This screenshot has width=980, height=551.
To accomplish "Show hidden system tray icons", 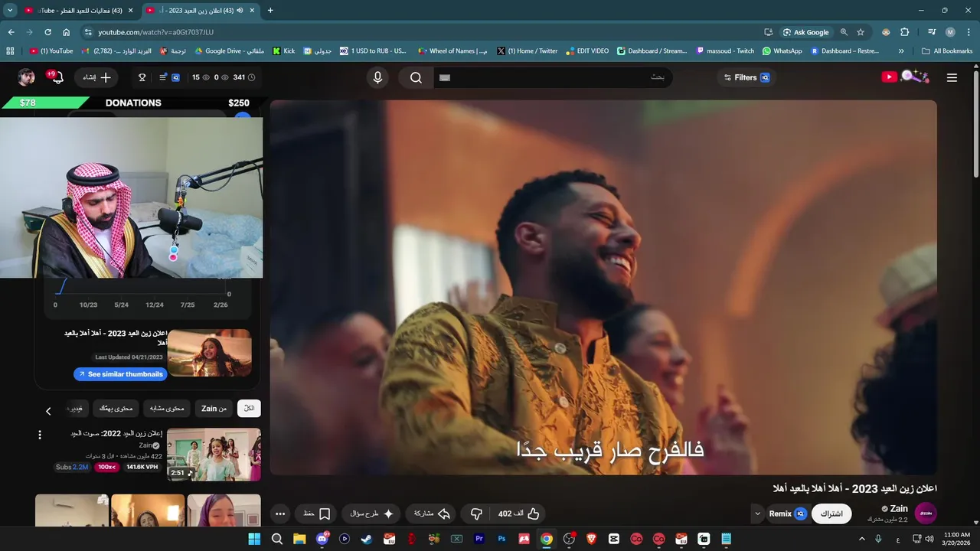I will [x=862, y=539].
